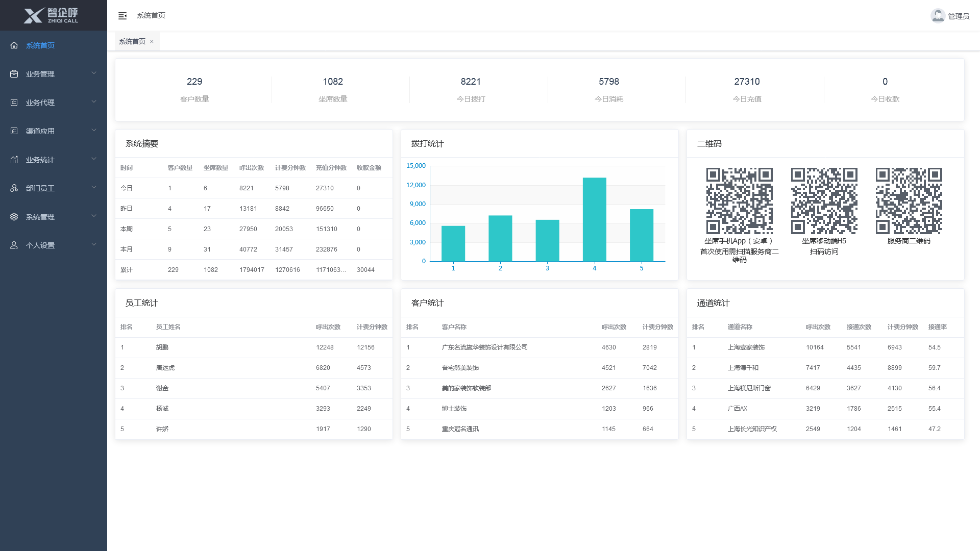The width and height of the screenshot is (980, 551).
Task: Toggle the sidebar collapse hamburger icon
Action: (122, 16)
